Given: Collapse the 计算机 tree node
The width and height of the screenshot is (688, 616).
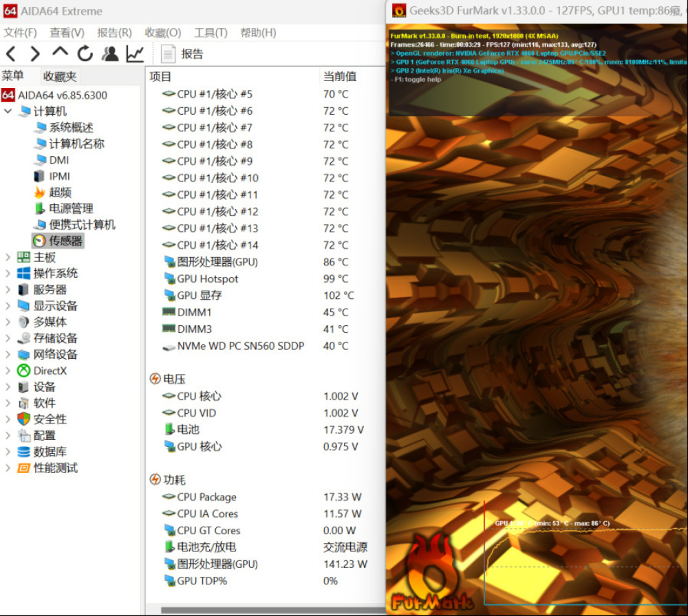Looking at the screenshot, I should tap(8, 111).
